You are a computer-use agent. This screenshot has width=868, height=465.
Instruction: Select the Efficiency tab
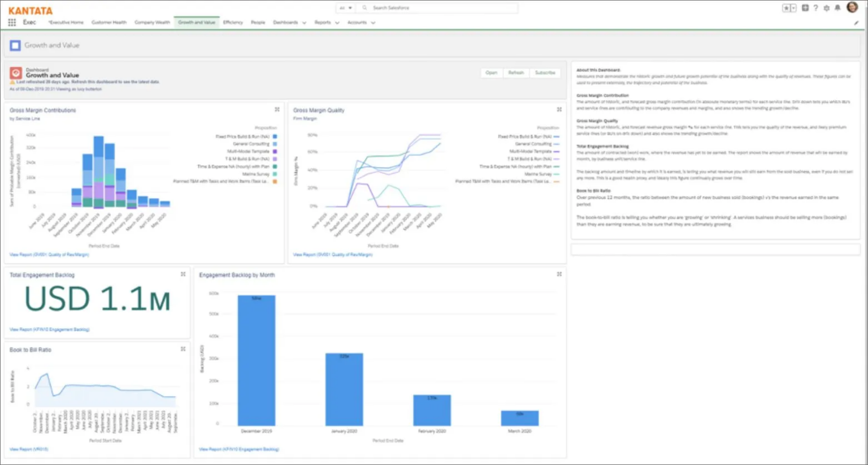233,22
